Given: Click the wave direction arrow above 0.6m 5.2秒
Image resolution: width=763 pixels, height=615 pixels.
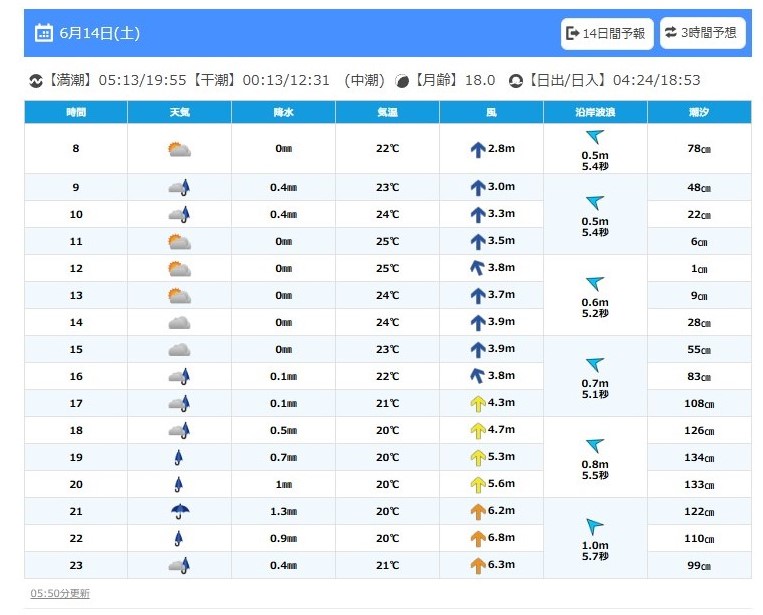Looking at the screenshot, I should point(595,284).
